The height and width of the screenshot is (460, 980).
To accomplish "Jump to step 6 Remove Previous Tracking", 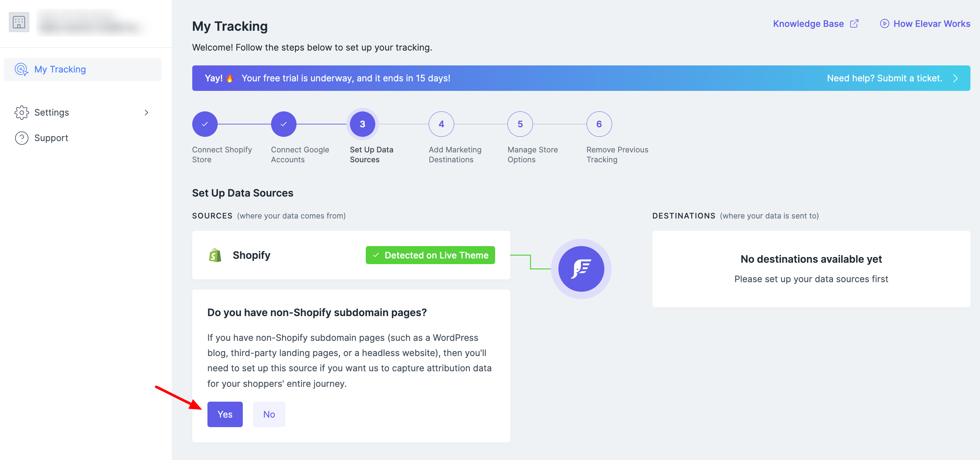I will (599, 124).
